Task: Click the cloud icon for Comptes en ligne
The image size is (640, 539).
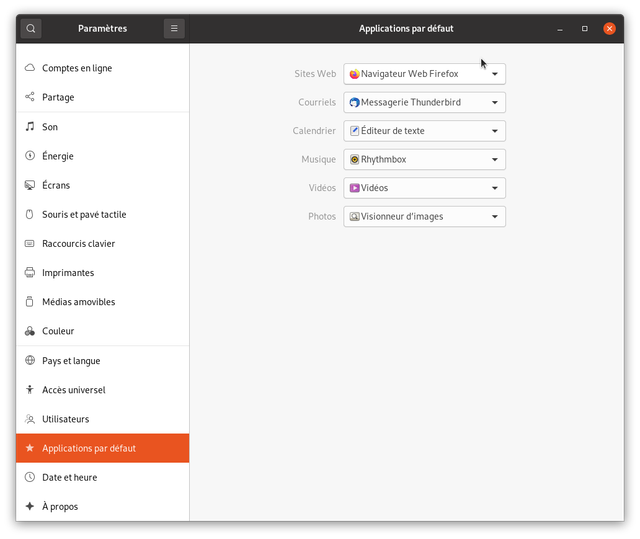Action: point(30,68)
